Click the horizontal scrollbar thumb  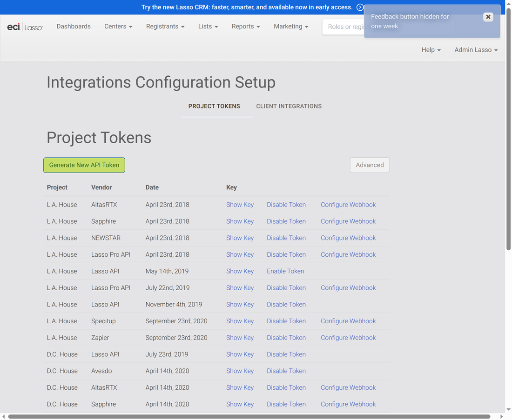[249, 417]
